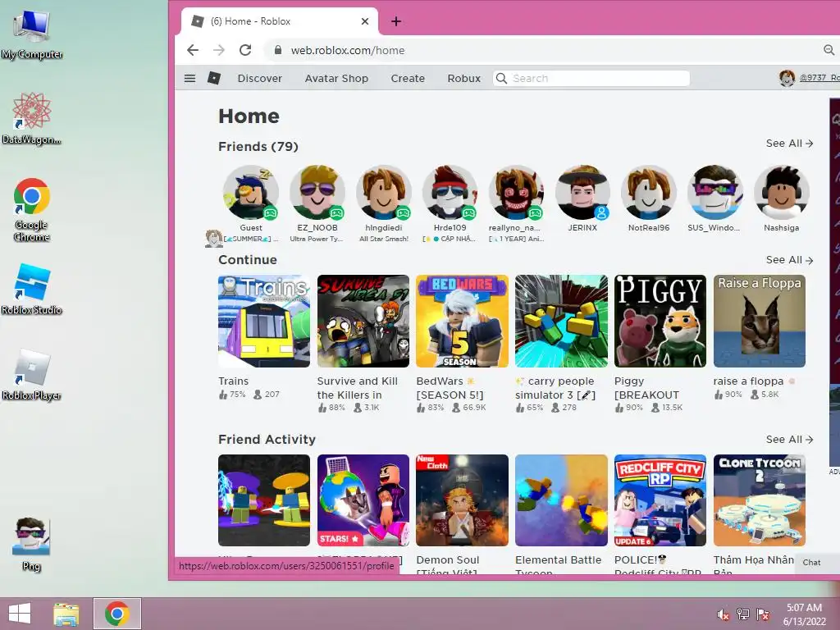Open the Google Chrome desktop shortcut

(x=32, y=209)
